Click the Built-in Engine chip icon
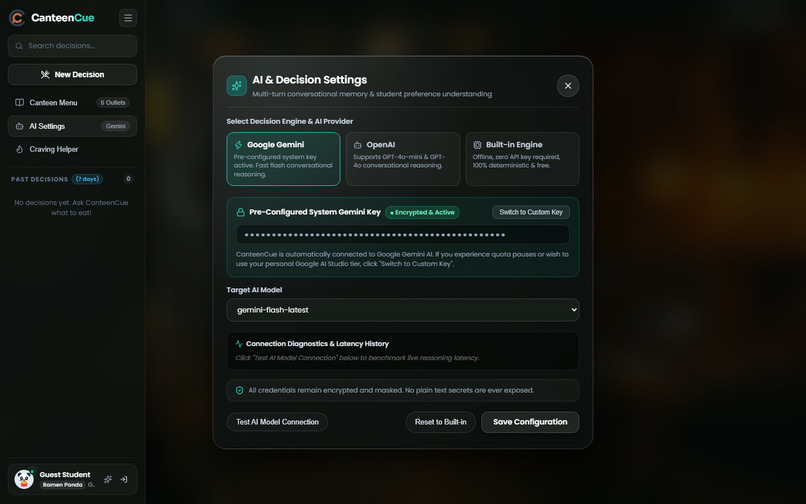 [477, 145]
